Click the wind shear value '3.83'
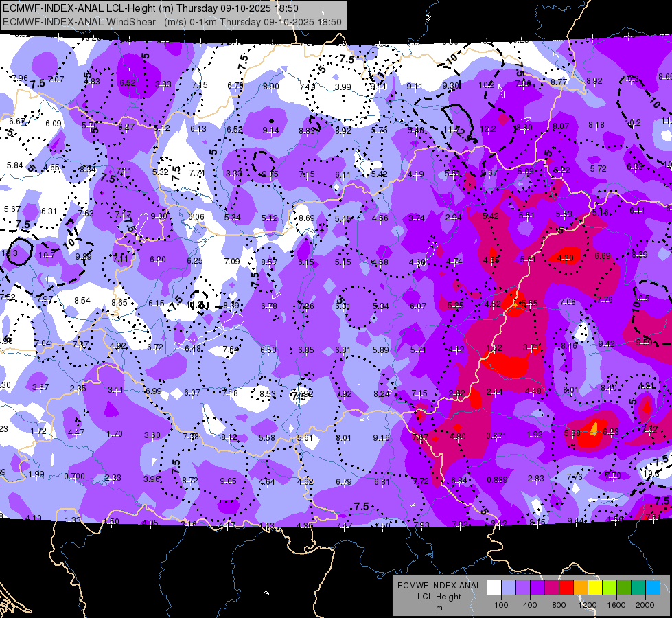The image size is (672, 618). click(163, 84)
